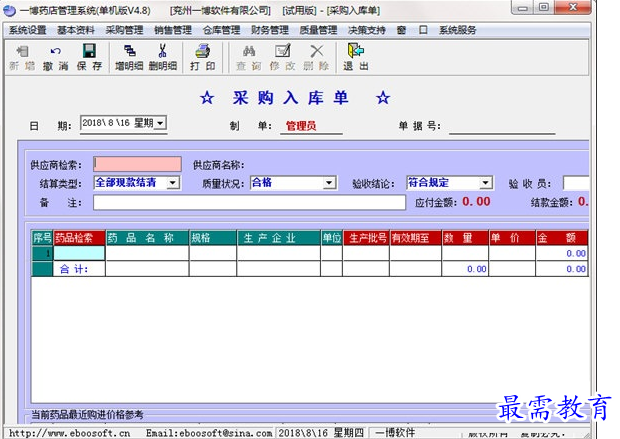
Task: Click the 单价 column header
Action: (x=512, y=238)
